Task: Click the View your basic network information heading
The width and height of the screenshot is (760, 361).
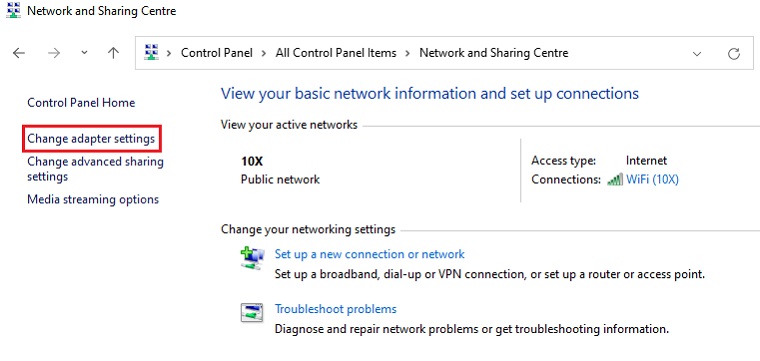Action: [x=429, y=94]
